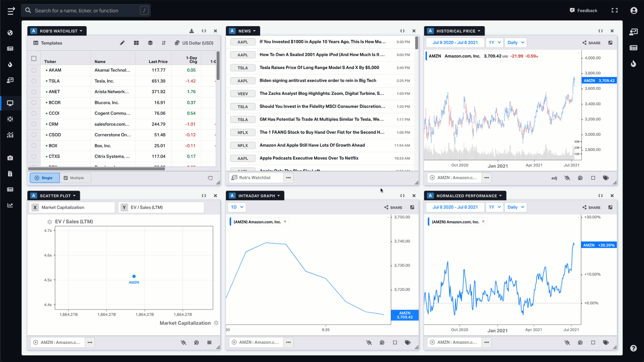Click the watchlist horizontal scrollbar
Screen dimensions: 644x362
tap(97, 169)
